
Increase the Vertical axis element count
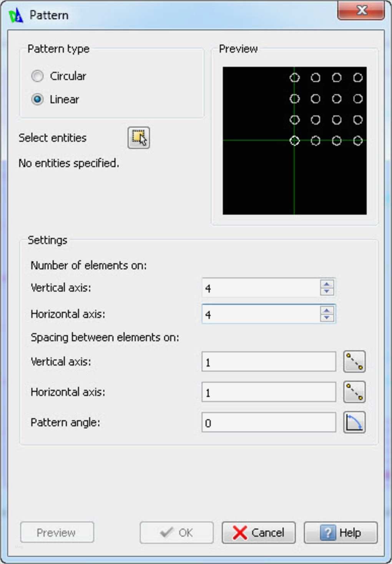pos(327,284)
